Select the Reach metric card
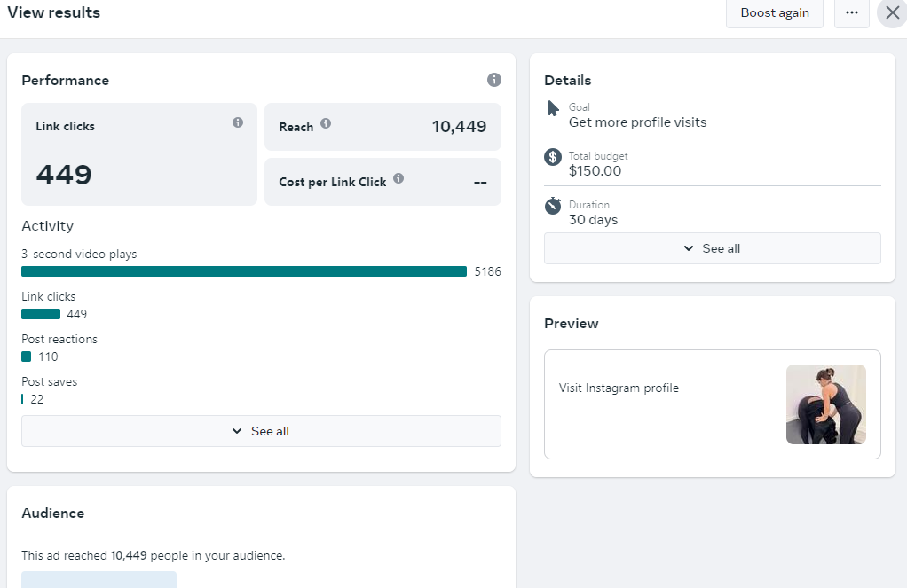Image resolution: width=907 pixels, height=588 pixels. click(x=383, y=127)
